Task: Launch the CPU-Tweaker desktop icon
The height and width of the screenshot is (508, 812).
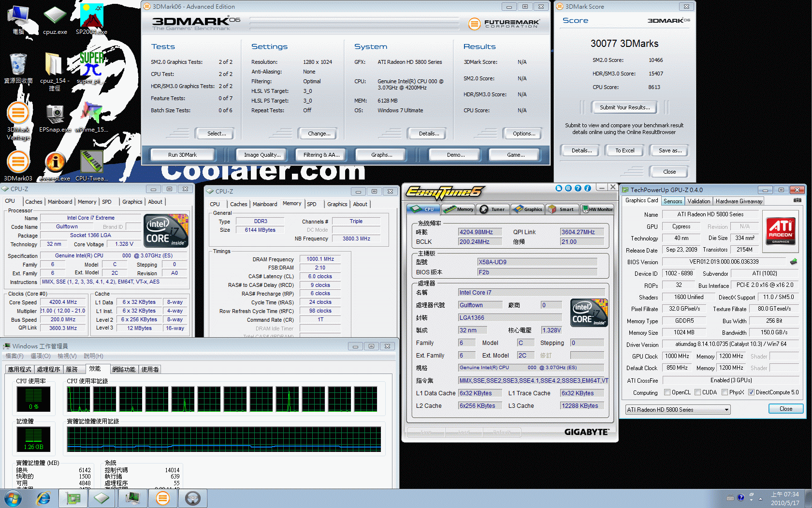Action: click(x=91, y=166)
